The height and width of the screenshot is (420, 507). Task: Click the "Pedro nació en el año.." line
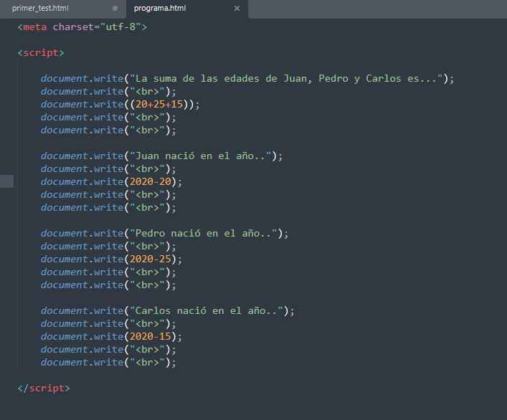pyautogui.click(x=164, y=233)
